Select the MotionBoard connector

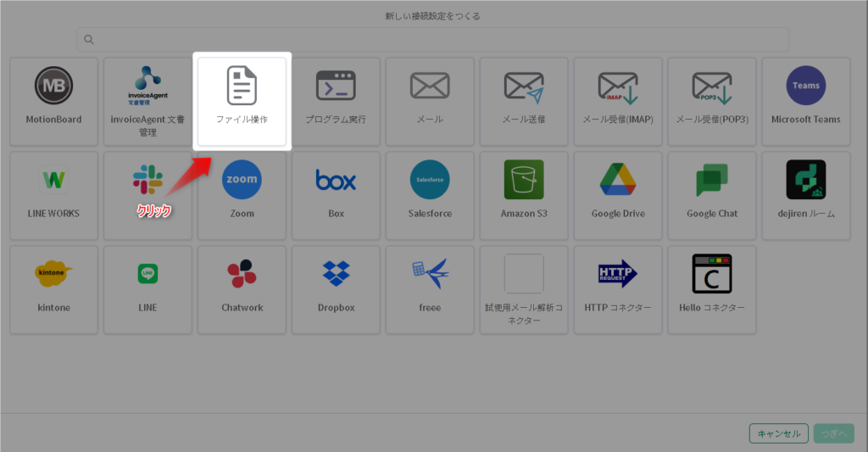tap(53, 102)
